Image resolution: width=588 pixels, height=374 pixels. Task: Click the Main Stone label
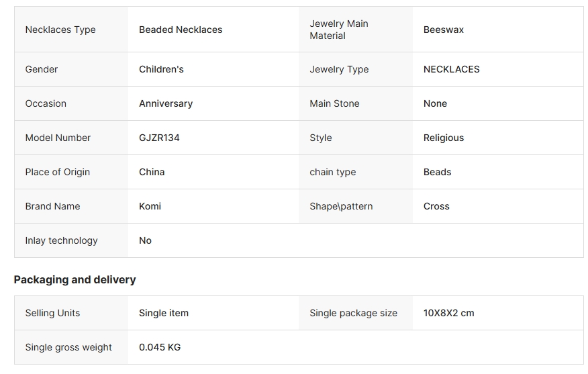pyautogui.click(x=334, y=103)
